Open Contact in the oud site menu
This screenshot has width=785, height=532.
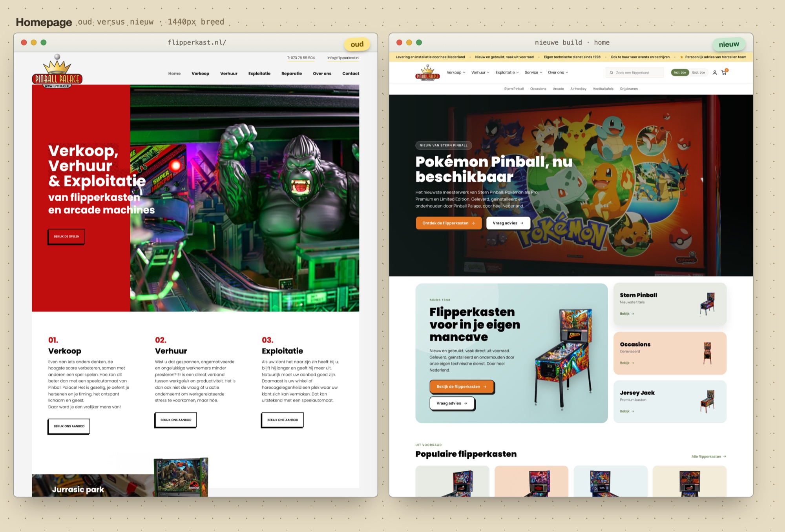coord(351,74)
